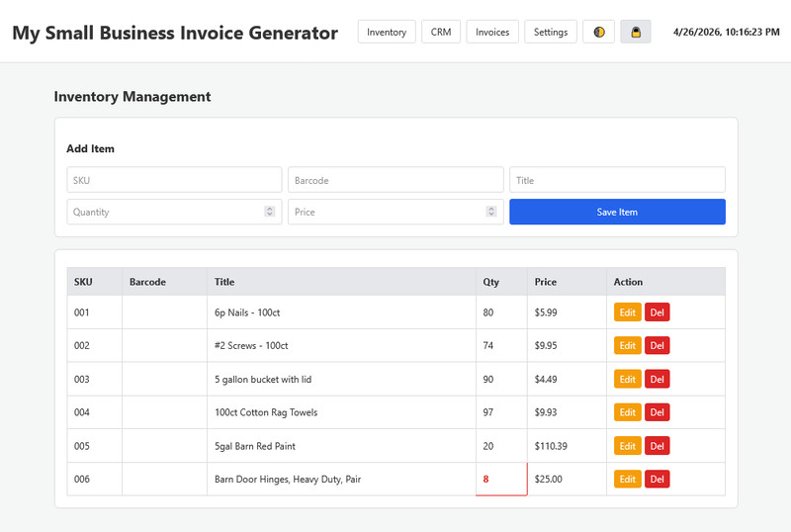The image size is (791, 532).
Task: Click the Barcode column header
Action: tap(164, 282)
